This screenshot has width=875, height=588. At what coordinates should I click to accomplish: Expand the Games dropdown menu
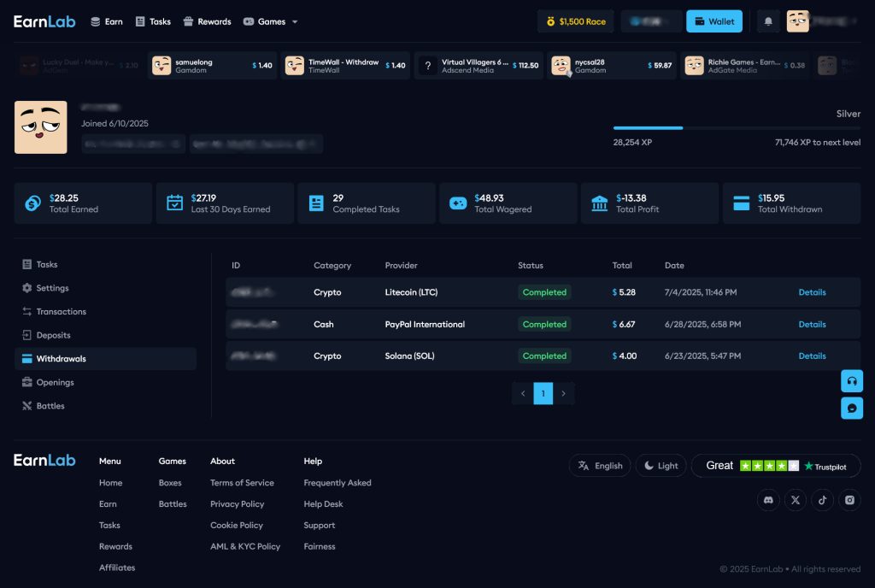[271, 21]
